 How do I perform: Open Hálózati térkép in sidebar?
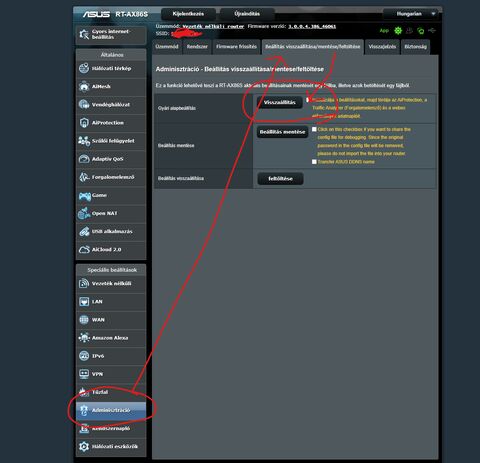point(111,69)
